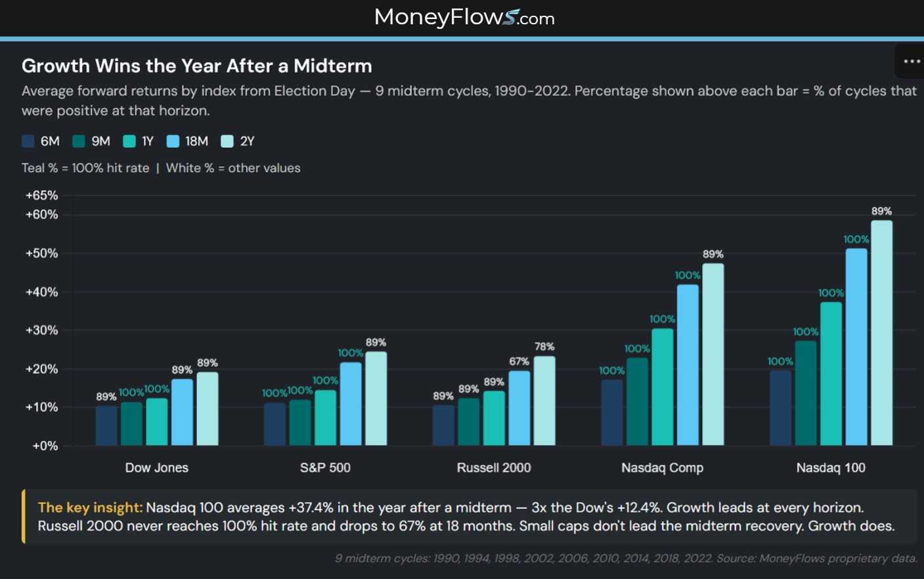
Task: Select the Nasdaq 100 6M bar
Action: click(781, 408)
